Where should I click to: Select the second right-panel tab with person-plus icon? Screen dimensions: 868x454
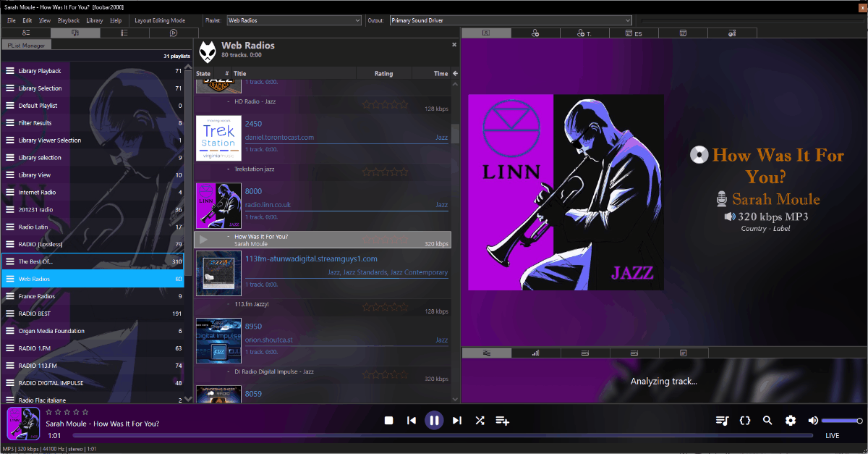click(x=535, y=33)
